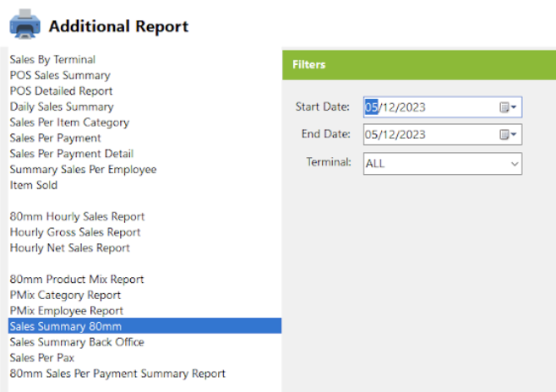Select 80mm Hourly Sales Report
The width and height of the screenshot is (556, 392).
[x=77, y=216]
